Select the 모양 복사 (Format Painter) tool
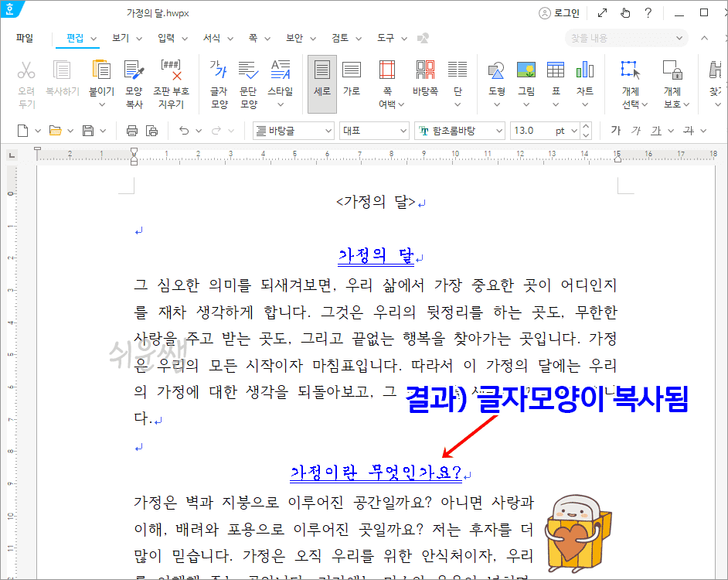This screenshot has height=580, width=728. click(x=134, y=81)
